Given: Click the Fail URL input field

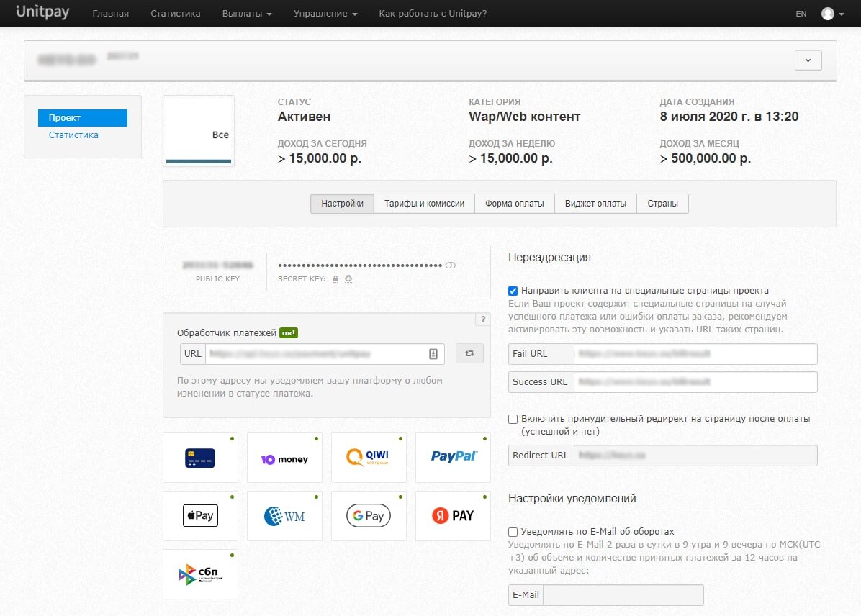Looking at the screenshot, I should point(695,354).
